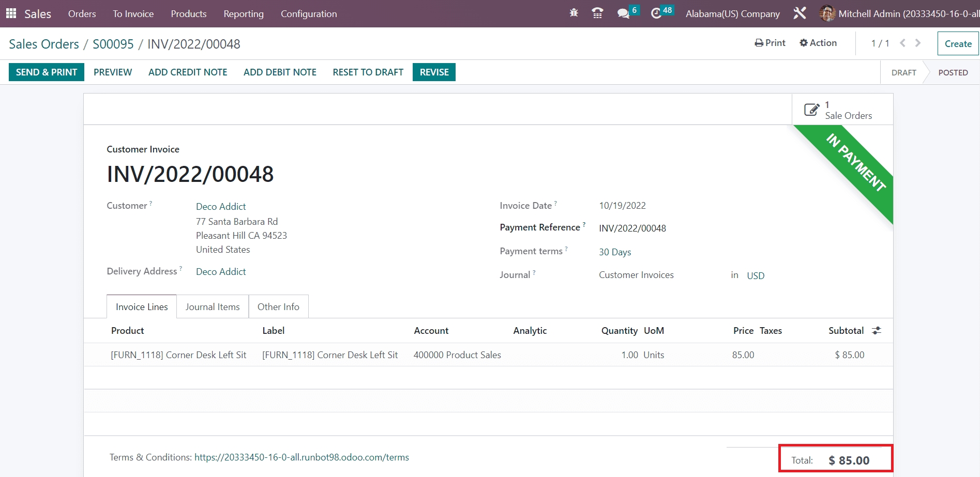Go to previous record arrow

point(902,43)
